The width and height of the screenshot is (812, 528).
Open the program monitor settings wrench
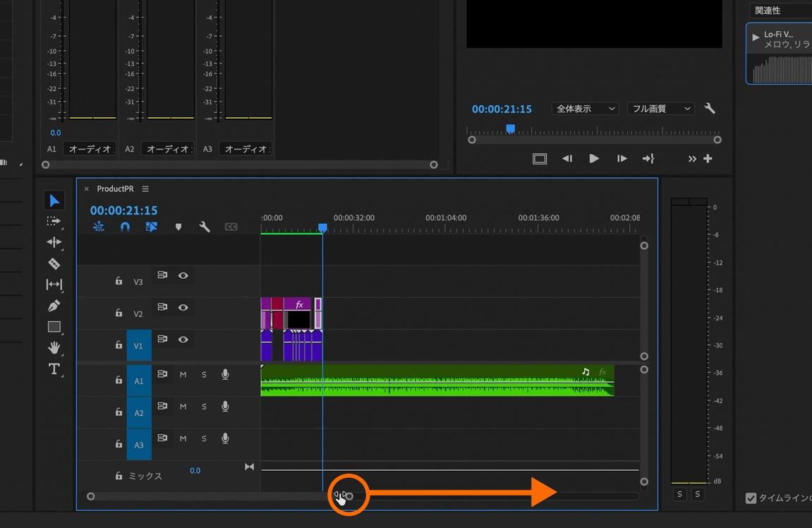[710, 108]
